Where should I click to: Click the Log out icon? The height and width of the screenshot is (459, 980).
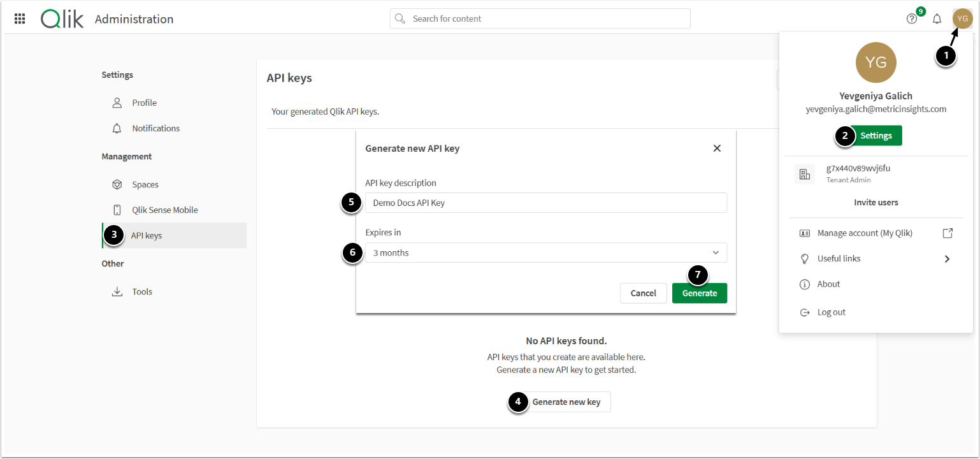point(805,312)
